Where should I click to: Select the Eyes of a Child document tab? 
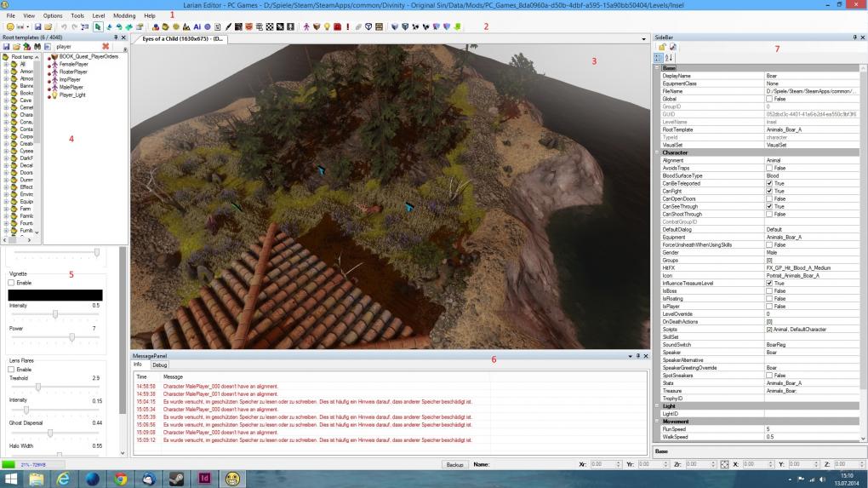[x=182, y=39]
